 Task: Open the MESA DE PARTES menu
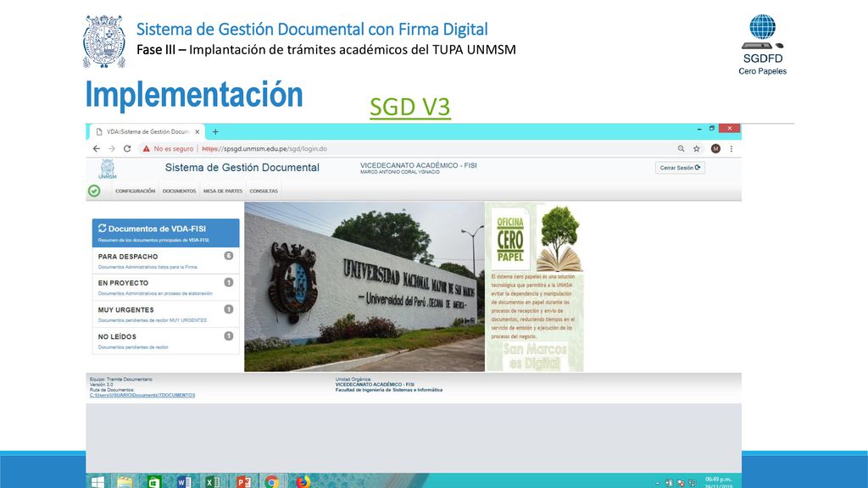(x=223, y=191)
